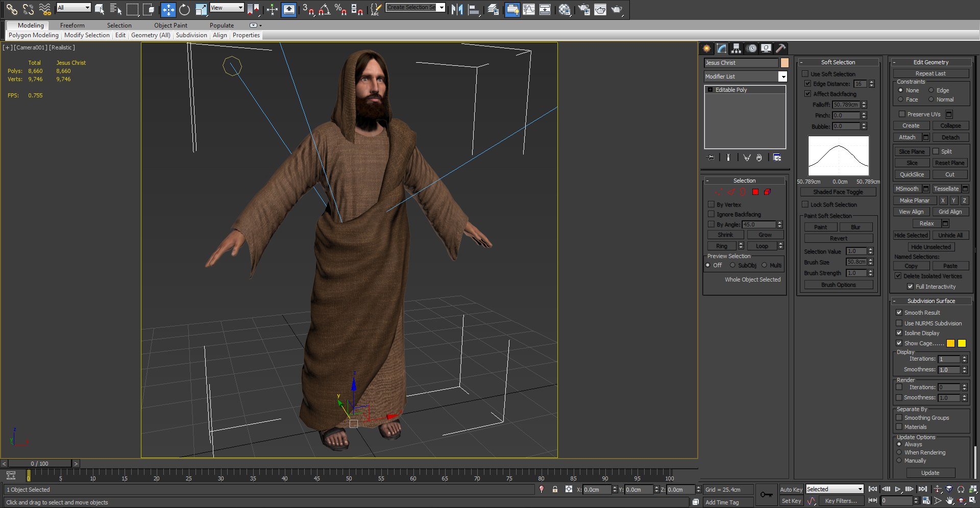Screen dimensions: 980x508
Task: Open the Render Setup icon
Action: coord(583,9)
